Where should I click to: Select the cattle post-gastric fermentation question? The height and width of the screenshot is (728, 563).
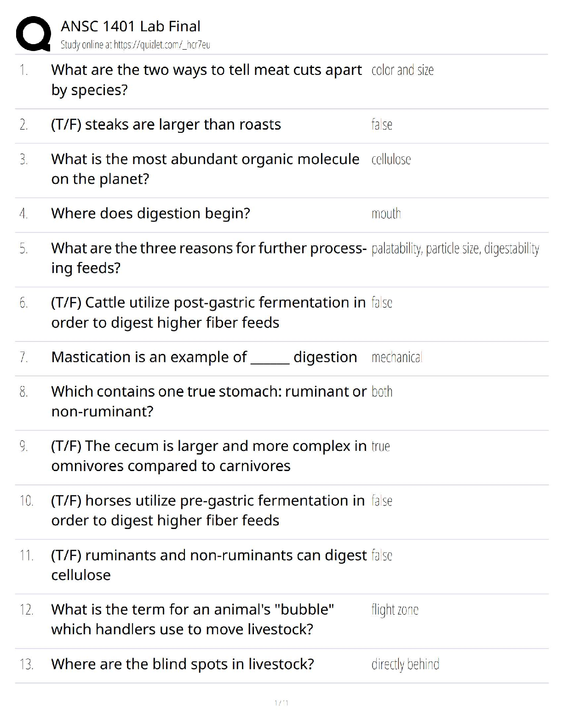tap(208, 313)
